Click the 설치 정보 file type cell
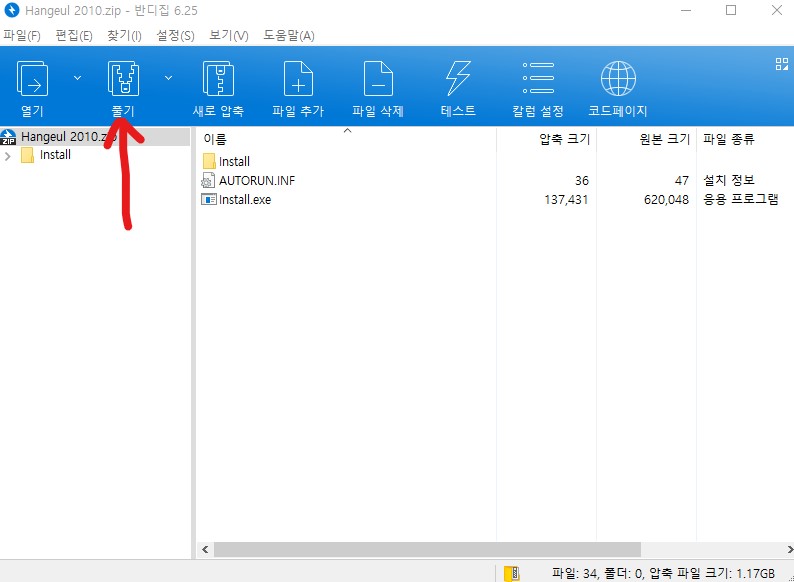Image resolution: width=794 pixels, height=582 pixels. click(729, 180)
